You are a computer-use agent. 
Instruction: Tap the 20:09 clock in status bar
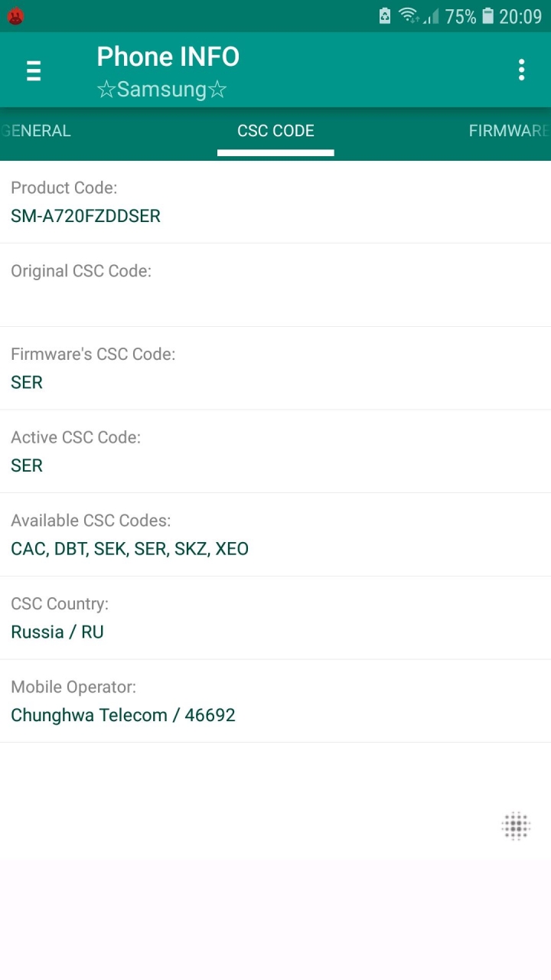coord(520,16)
